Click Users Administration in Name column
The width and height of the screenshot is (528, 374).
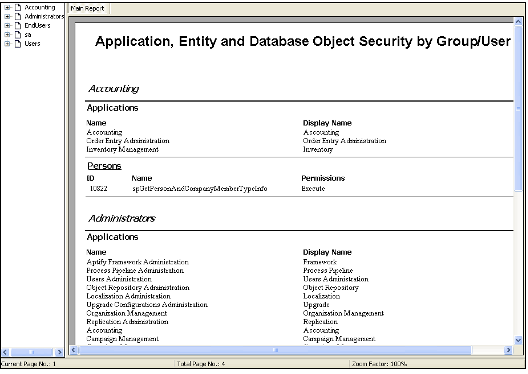tap(119, 279)
